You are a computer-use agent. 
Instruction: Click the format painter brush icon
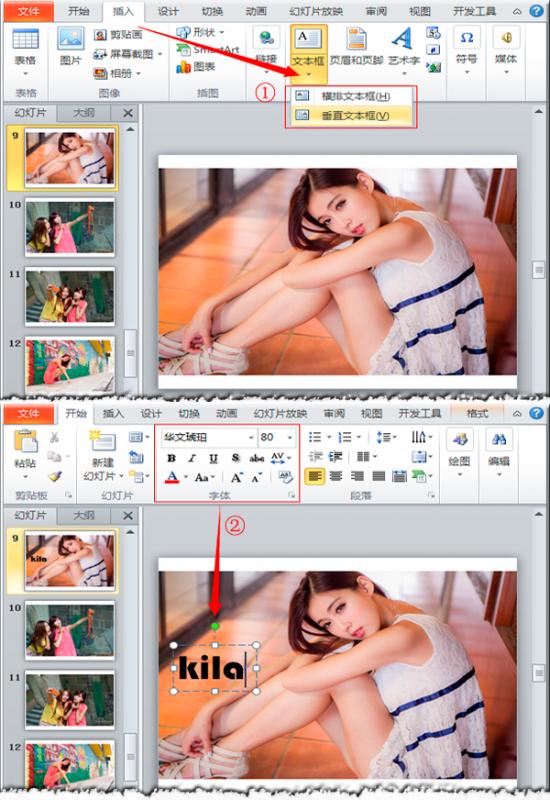click(x=55, y=477)
